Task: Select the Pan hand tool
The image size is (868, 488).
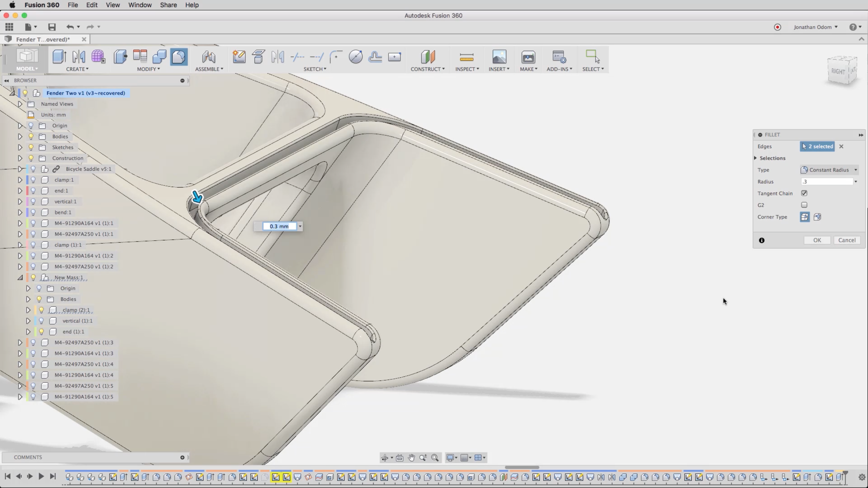Action: click(x=411, y=458)
